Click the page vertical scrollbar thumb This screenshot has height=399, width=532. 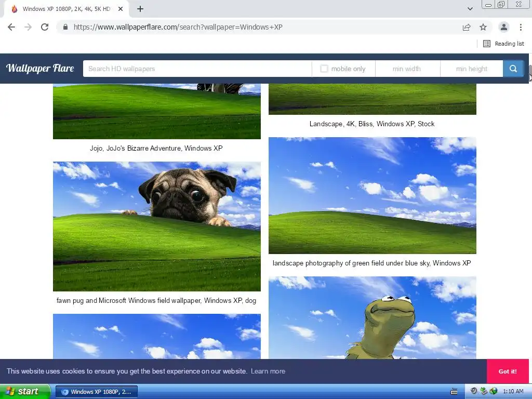(530, 73)
